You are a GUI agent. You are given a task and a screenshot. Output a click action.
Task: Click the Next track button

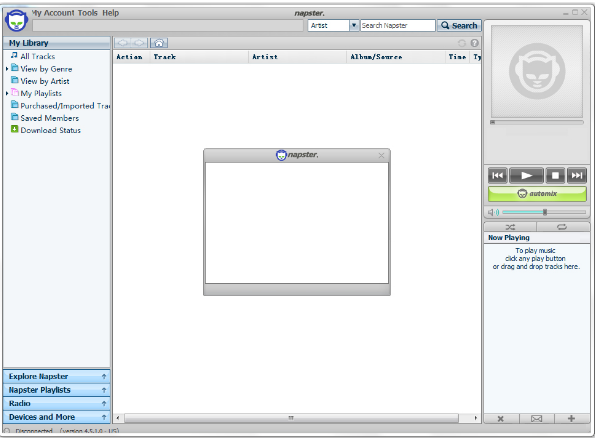[x=577, y=175]
